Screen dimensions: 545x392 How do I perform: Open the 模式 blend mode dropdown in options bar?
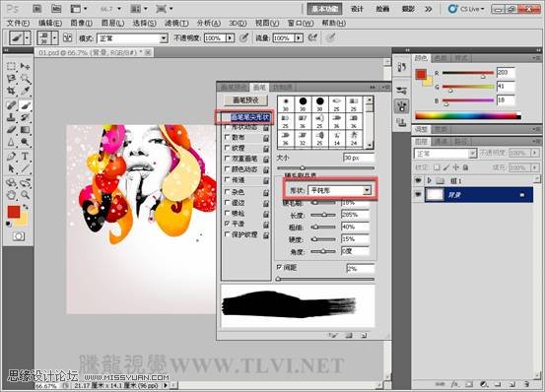(132, 38)
